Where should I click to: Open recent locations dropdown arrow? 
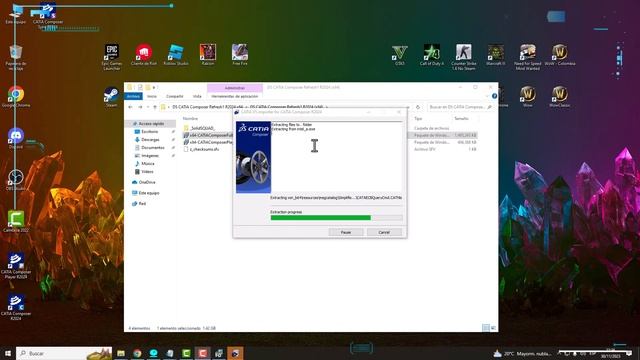148,107
